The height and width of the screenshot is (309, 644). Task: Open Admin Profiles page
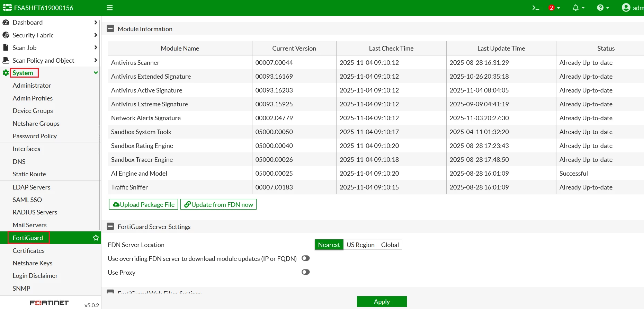pos(33,98)
